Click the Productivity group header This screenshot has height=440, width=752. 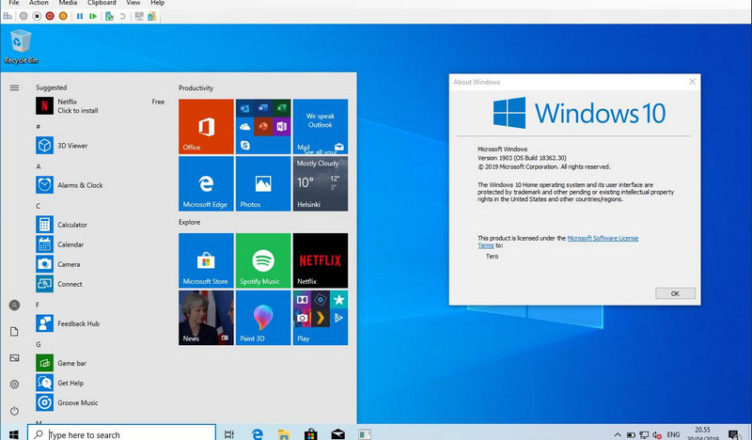coord(196,88)
